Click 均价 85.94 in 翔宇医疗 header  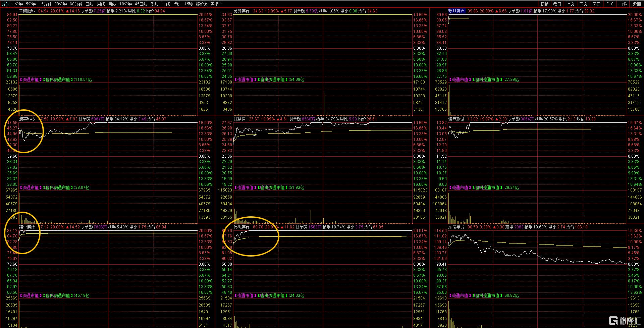click(157, 227)
